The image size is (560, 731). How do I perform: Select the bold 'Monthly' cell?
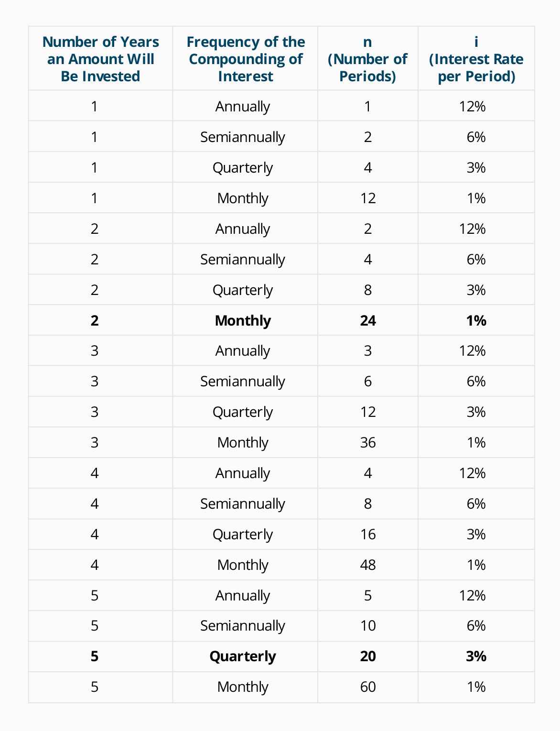(x=243, y=320)
